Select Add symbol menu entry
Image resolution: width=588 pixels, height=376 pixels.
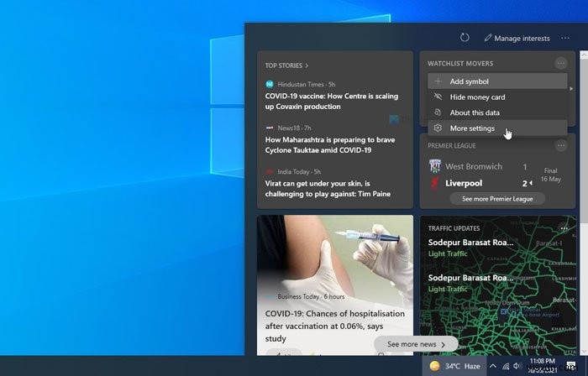tap(497, 81)
